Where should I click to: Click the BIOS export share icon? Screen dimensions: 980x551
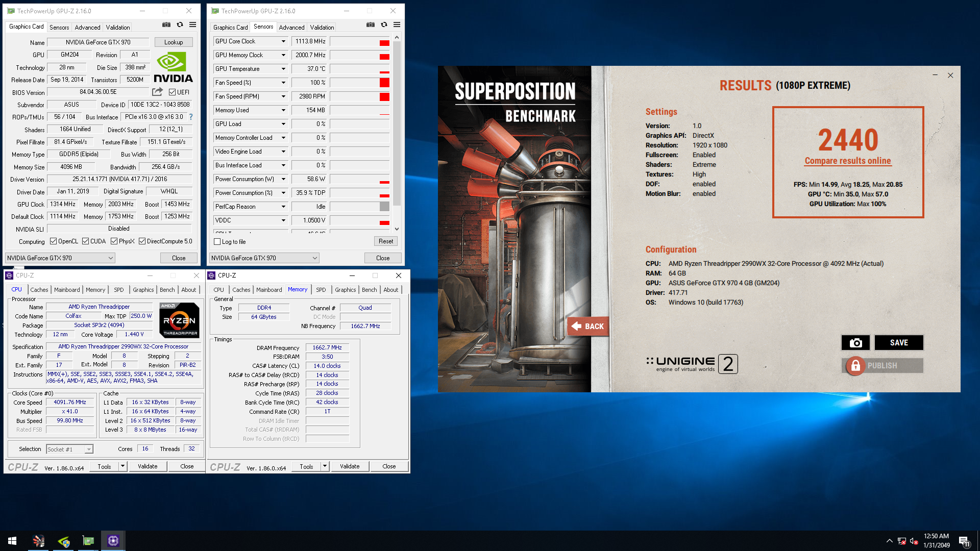point(157,92)
